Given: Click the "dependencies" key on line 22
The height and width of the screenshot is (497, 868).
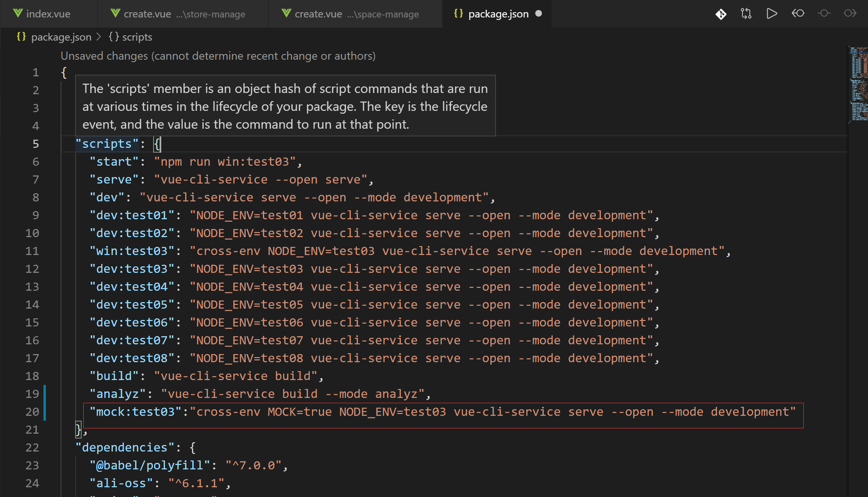Looking at the screenshot, I should pos(125,447).
